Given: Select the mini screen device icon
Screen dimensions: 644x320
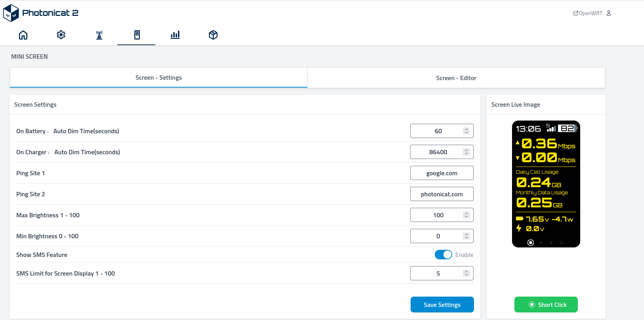Looking at the screenshot, I should point(137,35).
